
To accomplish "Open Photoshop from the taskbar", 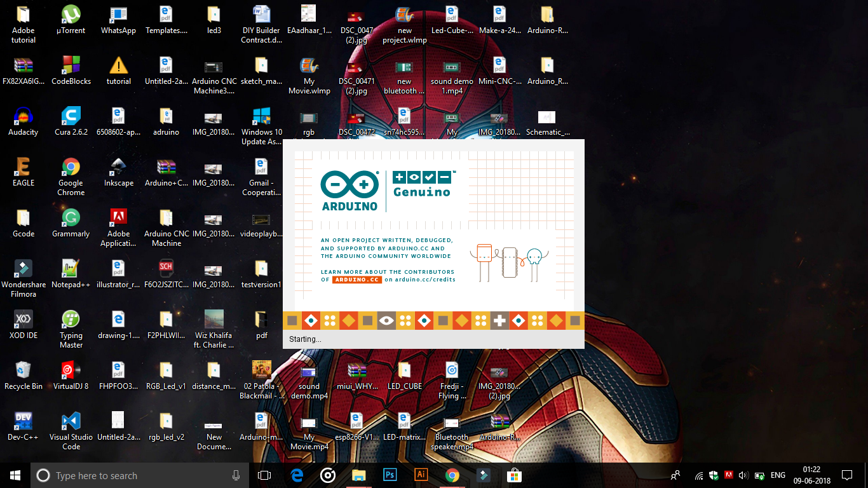I will tap(390, 475).
